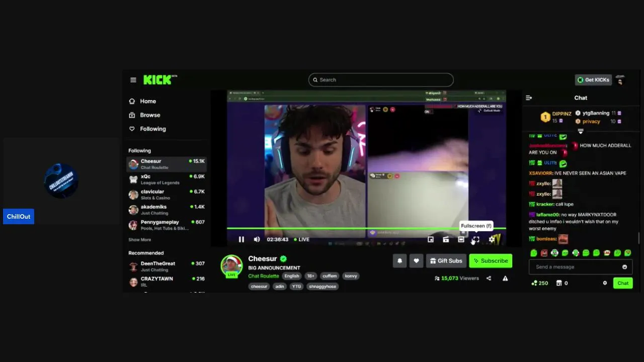The height and width of the screenshot is (362, 644).
Task: Expand the gift leaderboard chevron
Action: pyautogui.click(x=581, y=131)
